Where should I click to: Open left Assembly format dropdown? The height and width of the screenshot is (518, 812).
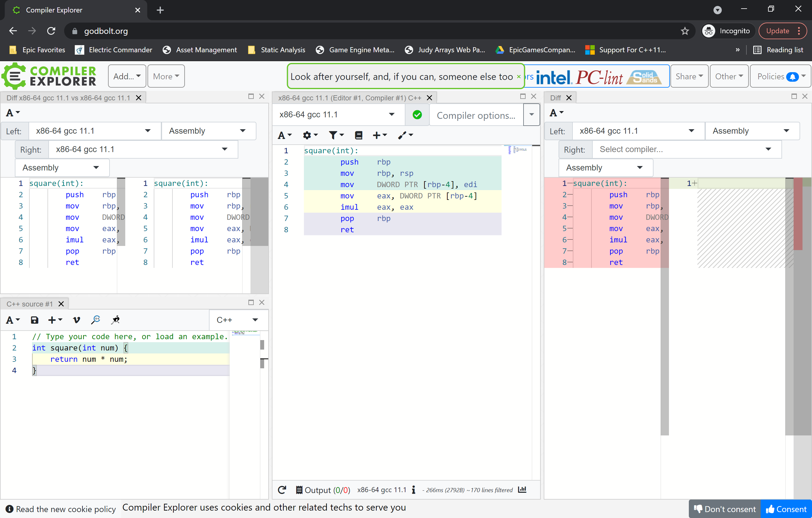tap(209, 131)
